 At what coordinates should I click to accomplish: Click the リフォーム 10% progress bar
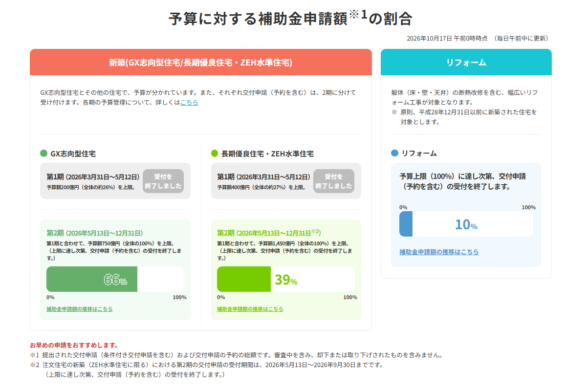pyautogui.click(x=466, y=224)
